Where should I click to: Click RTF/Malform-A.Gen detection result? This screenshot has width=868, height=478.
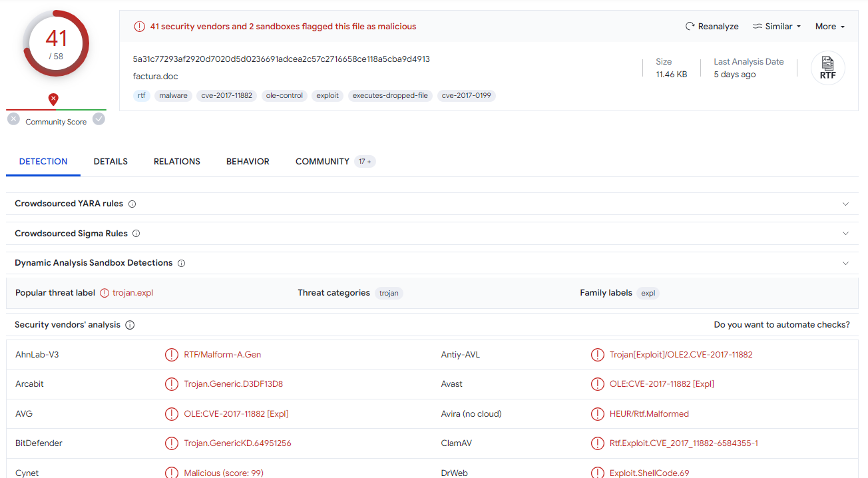click(222, 355)
